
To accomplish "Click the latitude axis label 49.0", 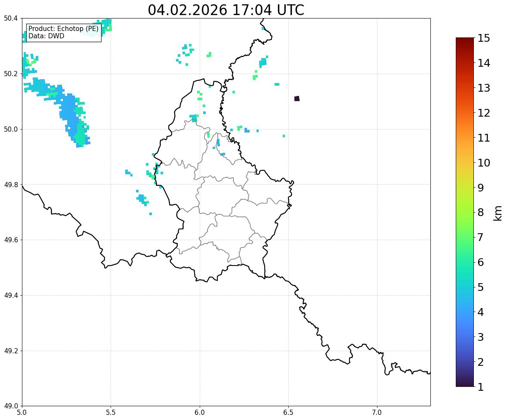I will (x=11, y=406).
